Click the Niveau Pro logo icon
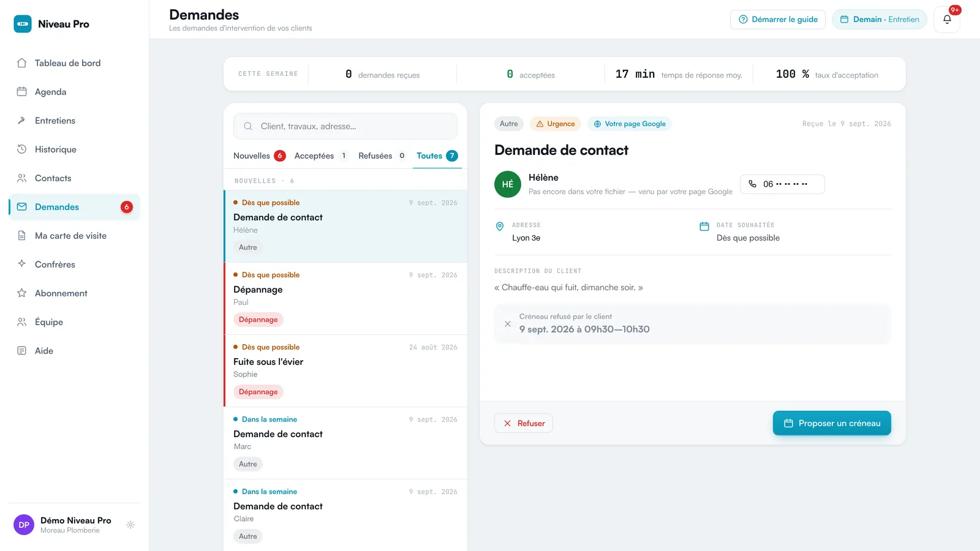The image size is (980, 551). (x=23, y=24)
